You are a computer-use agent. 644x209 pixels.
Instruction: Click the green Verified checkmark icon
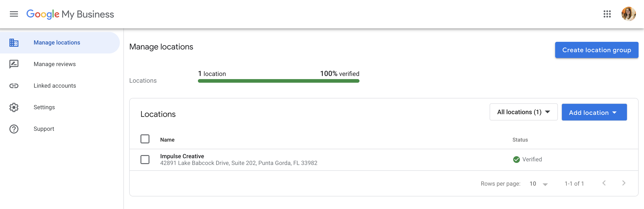(x=516, y=159)
